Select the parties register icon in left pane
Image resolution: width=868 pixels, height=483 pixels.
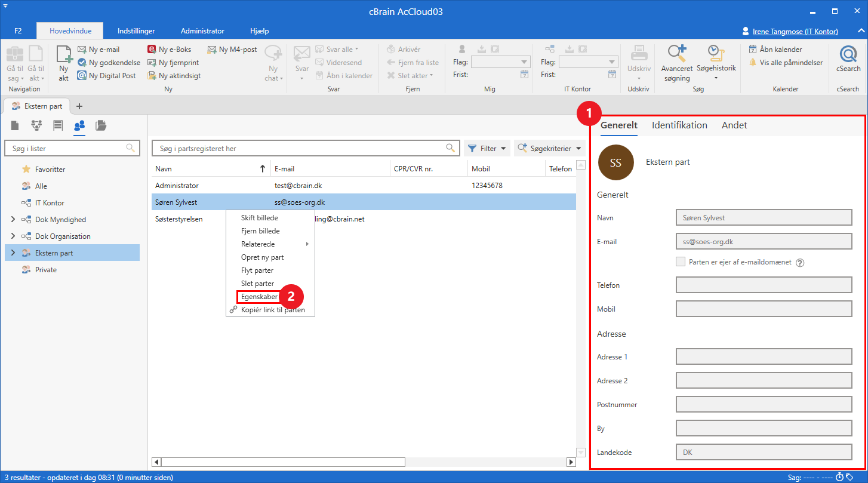coord(79,125)
